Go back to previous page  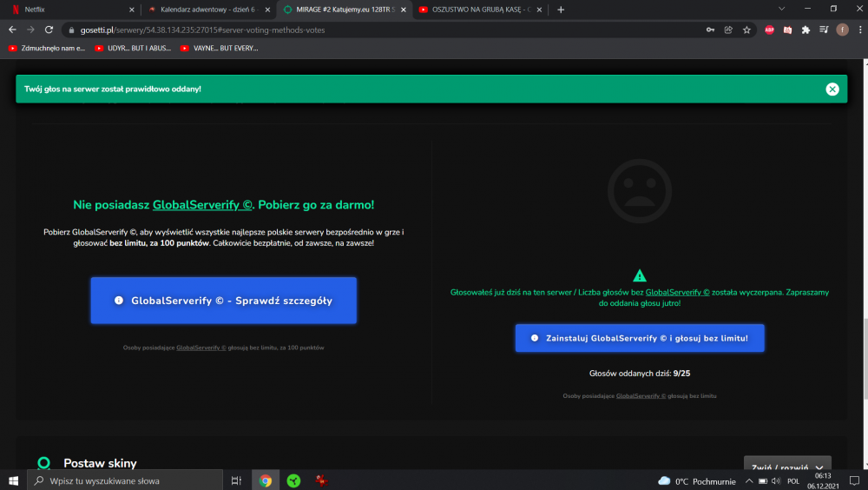12,30
